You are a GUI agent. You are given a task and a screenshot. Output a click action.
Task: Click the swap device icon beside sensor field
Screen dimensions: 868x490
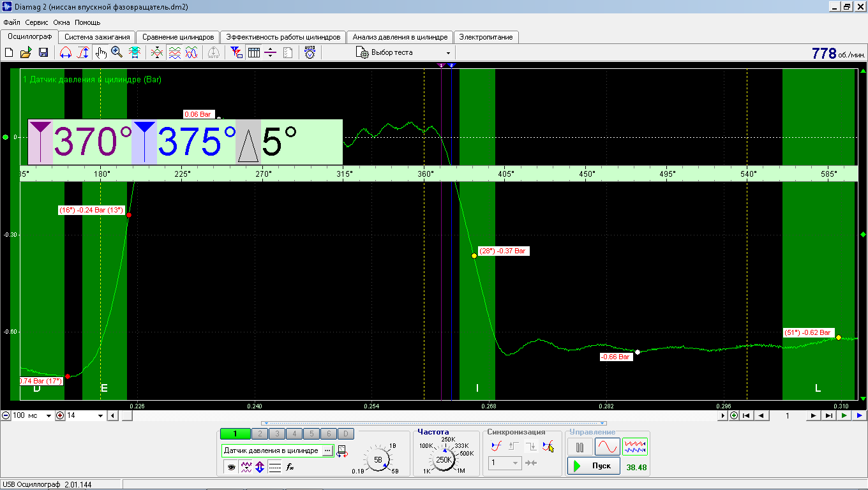pos(343,451)
